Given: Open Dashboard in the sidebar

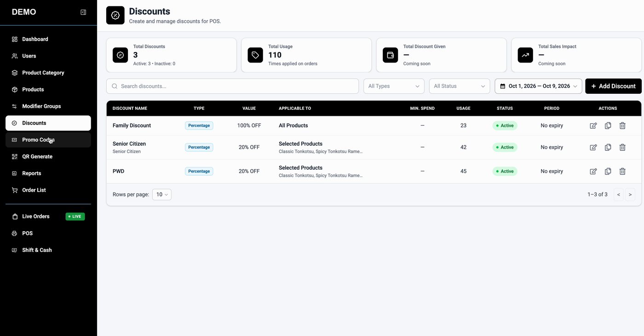Looking at the screenshot, I should point(48,39).
